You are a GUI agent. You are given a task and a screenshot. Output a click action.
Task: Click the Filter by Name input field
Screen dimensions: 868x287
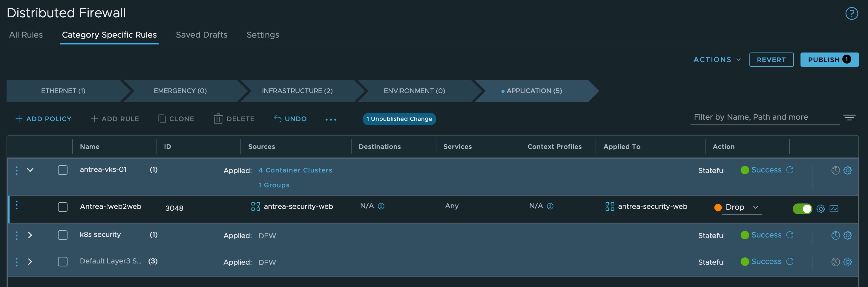(765, 117)
